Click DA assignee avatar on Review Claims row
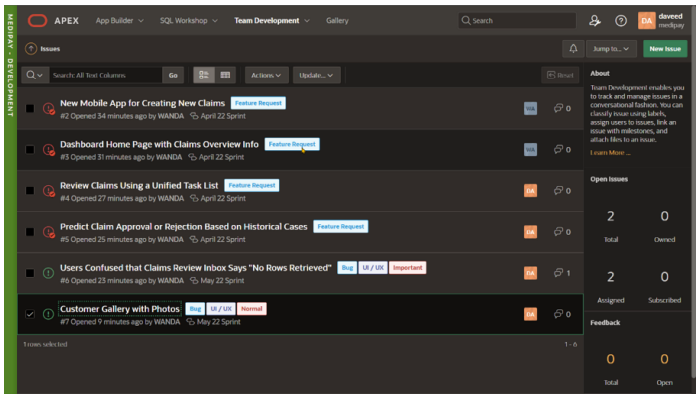Screen dimensions: 699x403 pyautogui.click(x=530, y=191)
